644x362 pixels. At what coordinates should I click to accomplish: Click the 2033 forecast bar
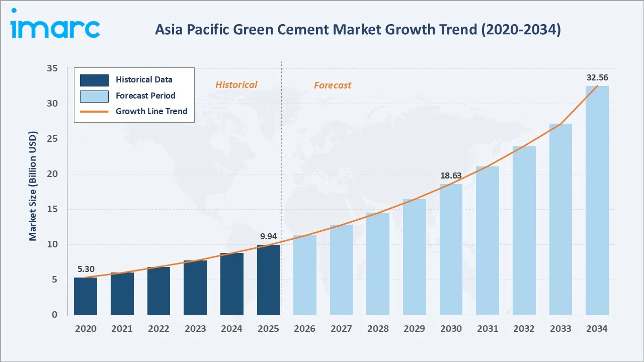click(560, 219)
